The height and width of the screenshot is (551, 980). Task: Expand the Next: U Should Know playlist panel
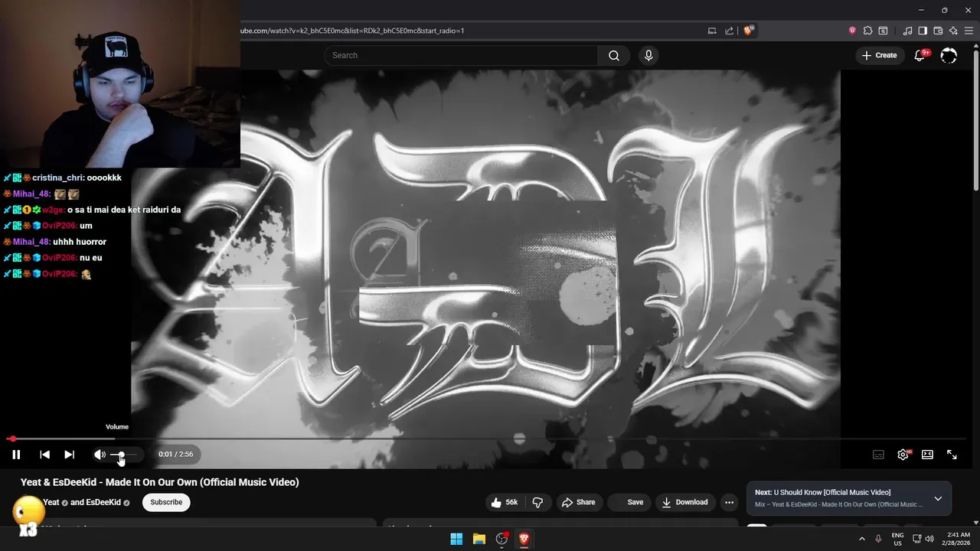tap(938, 498)
